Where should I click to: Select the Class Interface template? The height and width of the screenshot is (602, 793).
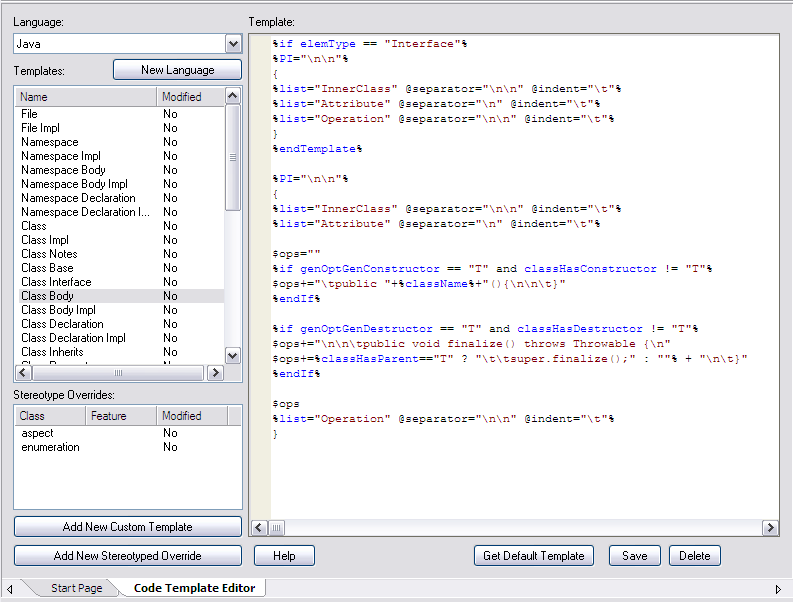tap(120, 282)
